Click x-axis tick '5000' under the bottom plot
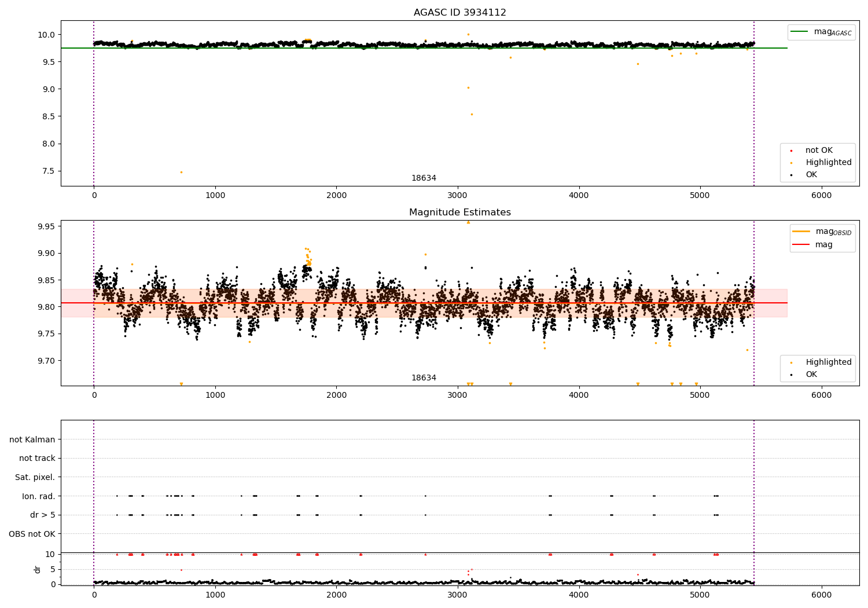Image resolution: width=868 pixels, height=608 pixels. 700,595
